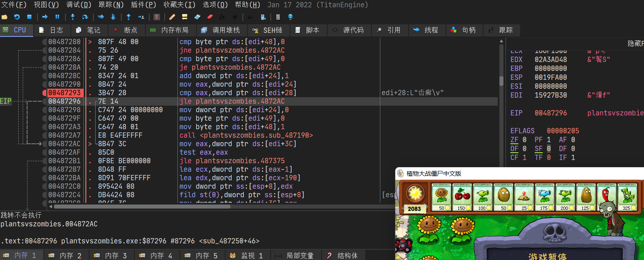Viewport: 644px width, 260px height.
Task: Stop debugging with the square icon
Action: tap(29, 17)
